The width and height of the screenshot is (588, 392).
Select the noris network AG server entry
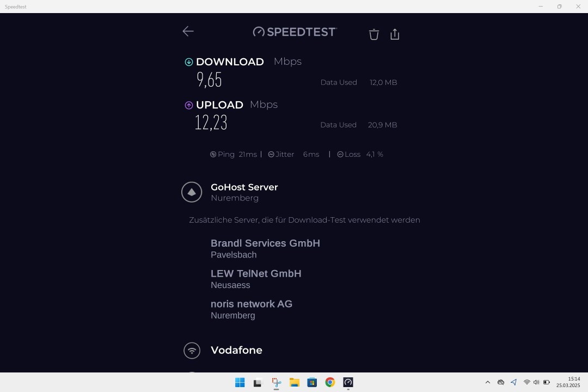[x=252, y=309]
